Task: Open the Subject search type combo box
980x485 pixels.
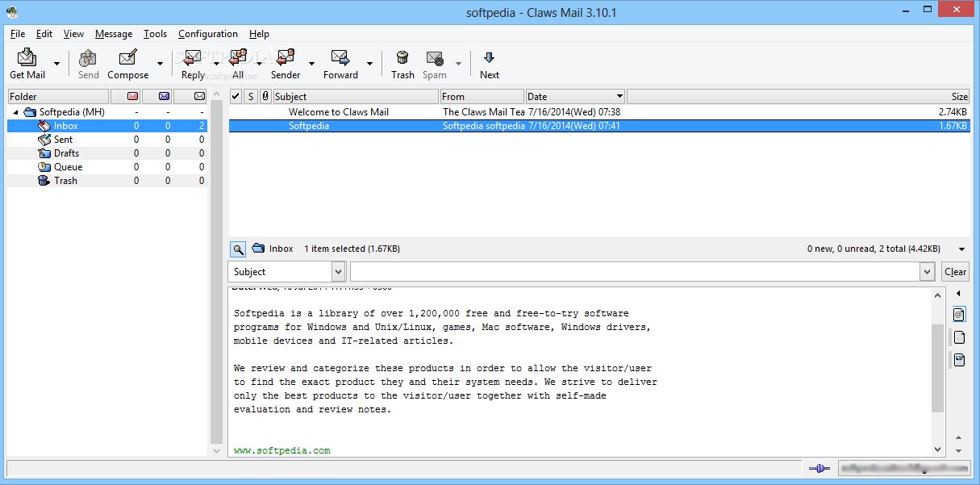Action: (x=287, y=272)
